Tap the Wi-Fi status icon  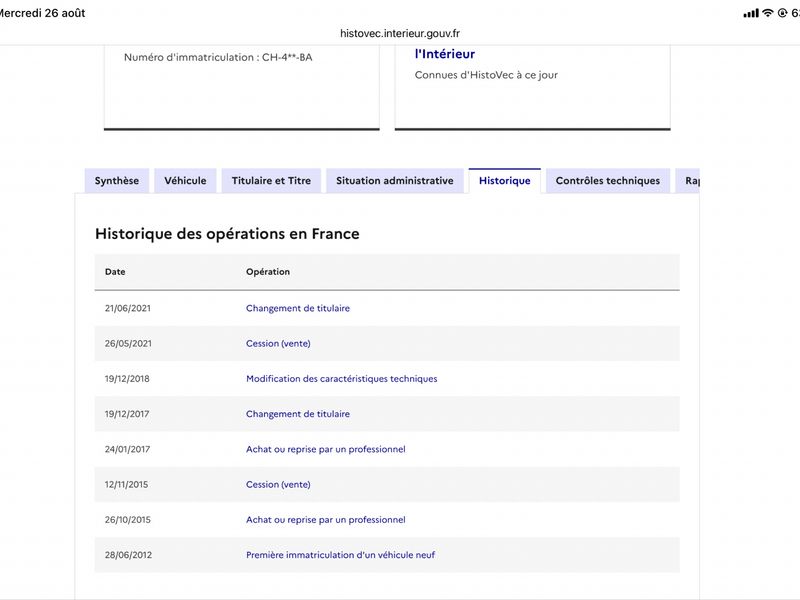pos(767,13)
